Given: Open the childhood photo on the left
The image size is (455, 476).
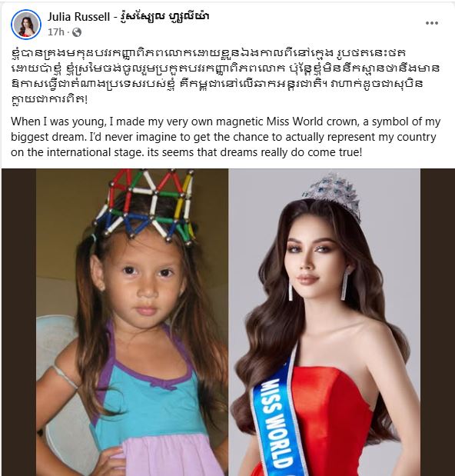Looking at the screenshot, I should [132, 322].
